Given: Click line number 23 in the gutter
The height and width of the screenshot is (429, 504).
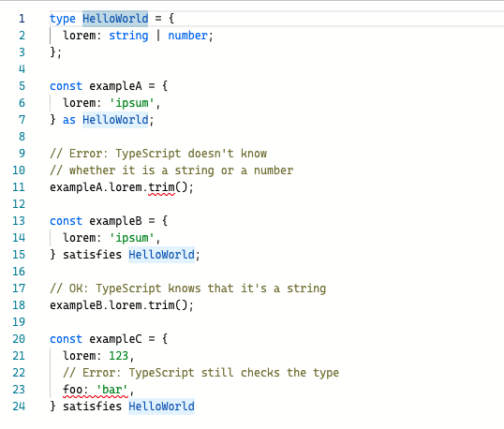Looking at the screenshot, I should pos(19,390).
